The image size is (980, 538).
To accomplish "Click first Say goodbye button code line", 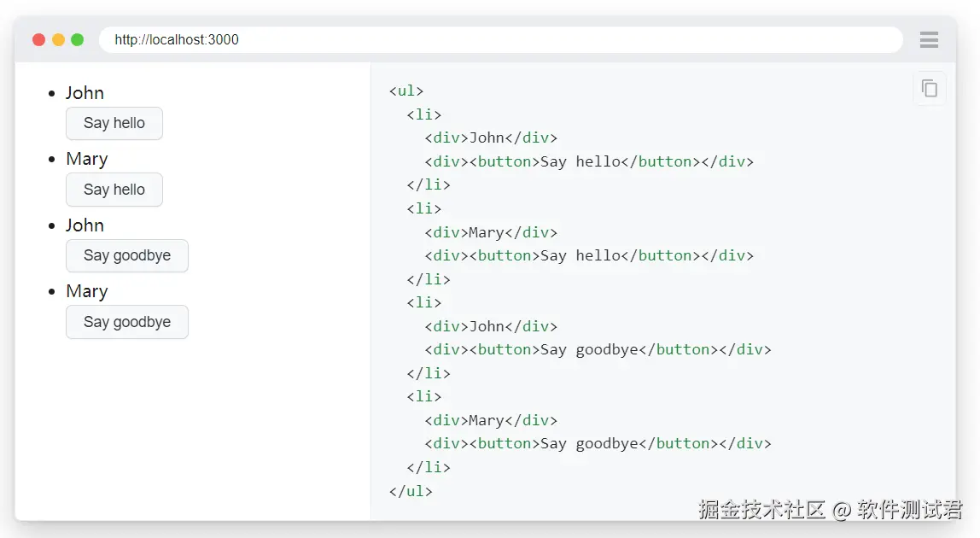I will (x=598, y=350).
